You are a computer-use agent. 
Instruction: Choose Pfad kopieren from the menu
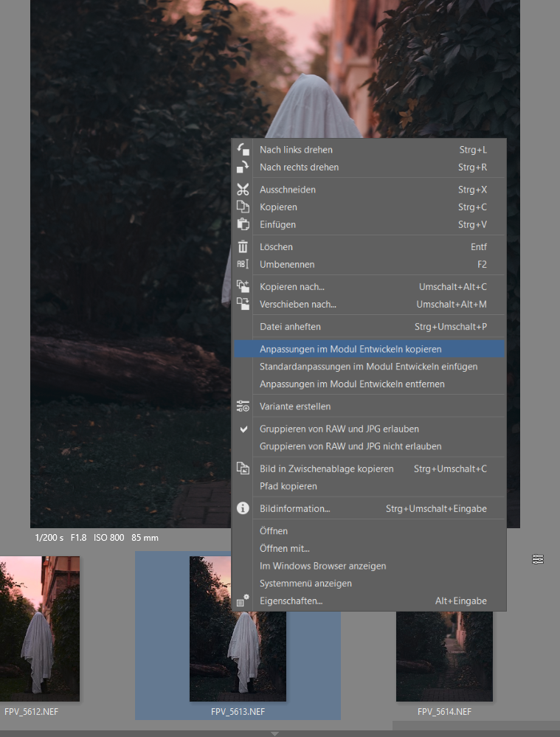click(x=288, y=486)
